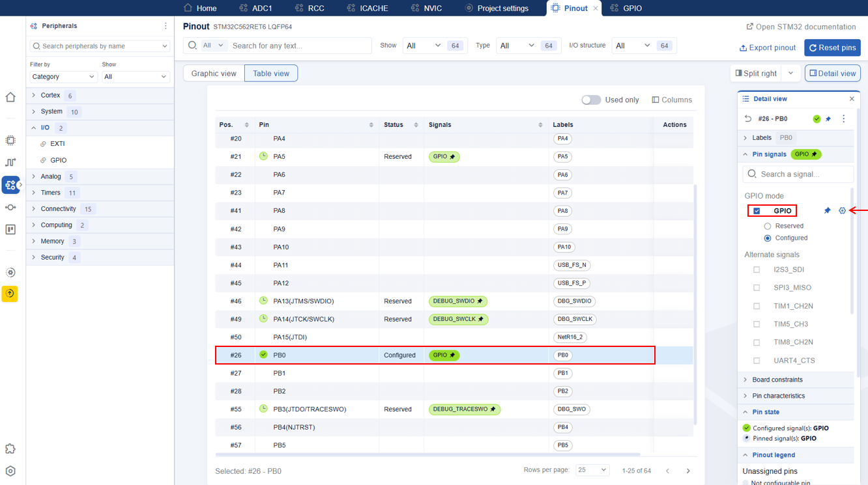The height and width of the screenshot is (485, 868).
Task: Toggle the Used only switch
Action: pyautogui.click(x=590, y=100)
